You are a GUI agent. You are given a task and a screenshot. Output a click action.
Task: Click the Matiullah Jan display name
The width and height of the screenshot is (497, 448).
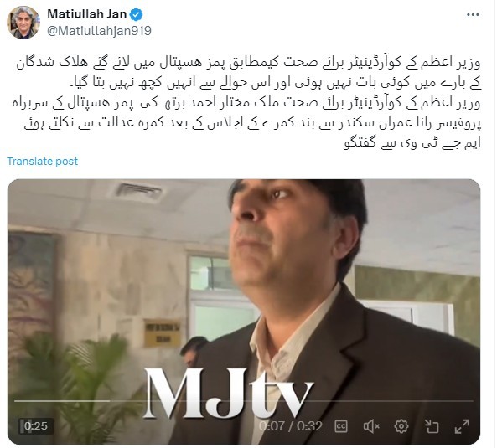pos(87,14)
